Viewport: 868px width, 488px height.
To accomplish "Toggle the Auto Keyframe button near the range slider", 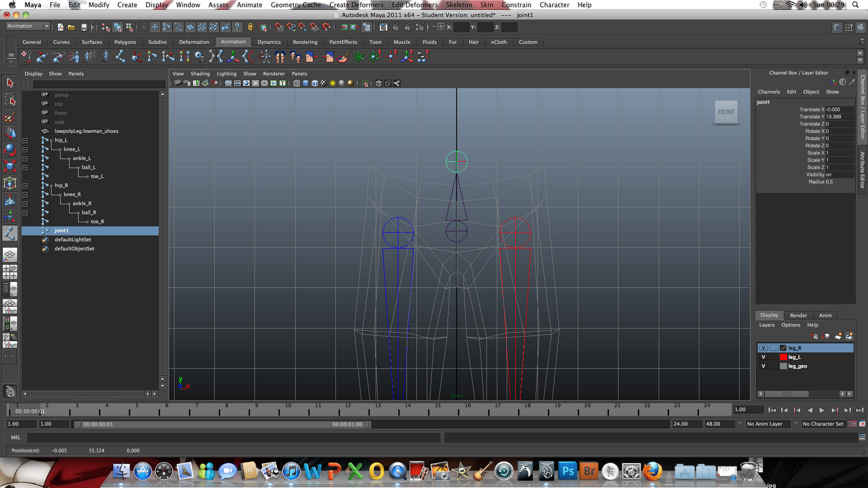I will click(853, 423).
